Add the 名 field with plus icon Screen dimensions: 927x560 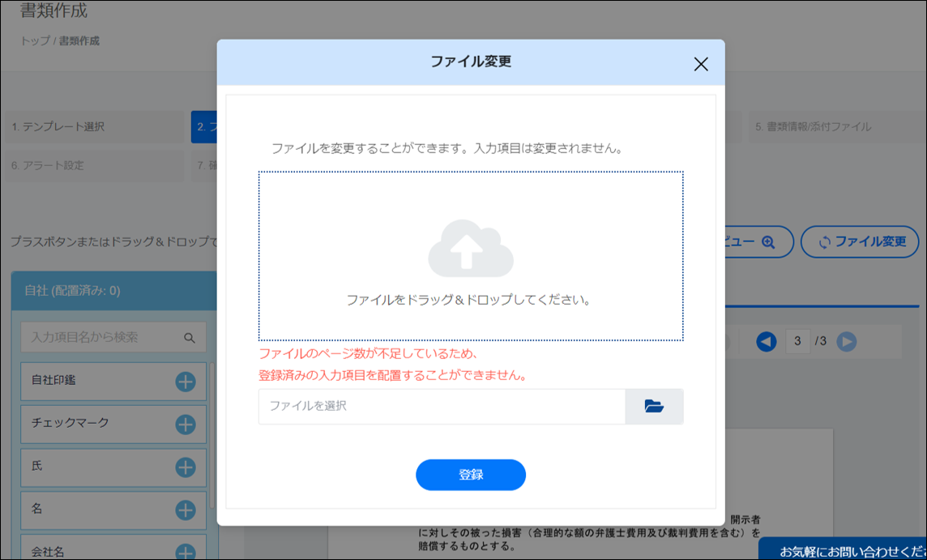coord(186,510)
